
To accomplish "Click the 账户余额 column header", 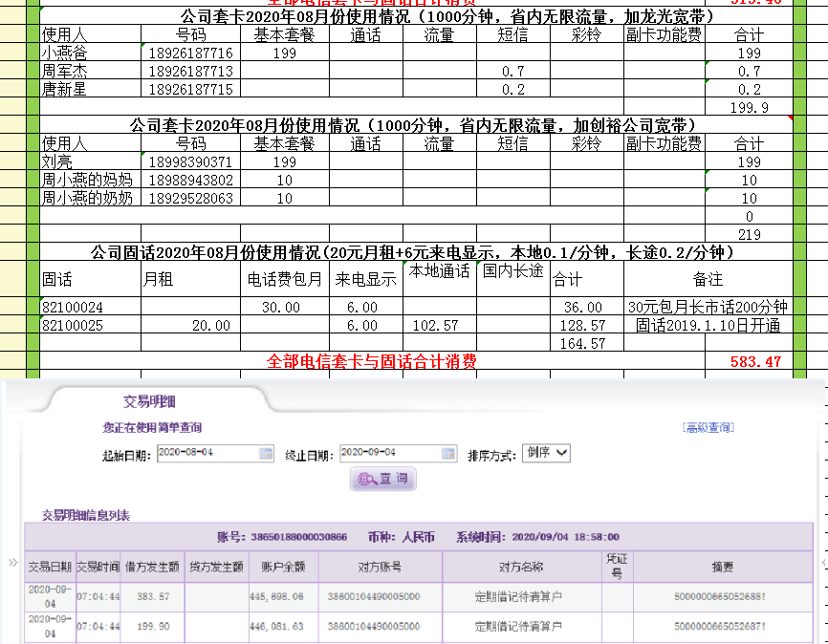I will (x=283, y=567).
